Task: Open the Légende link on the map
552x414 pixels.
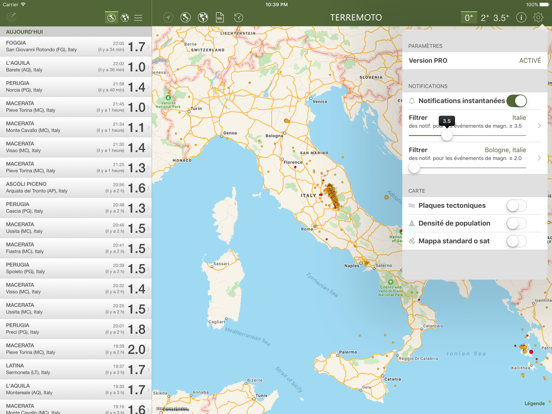Action: (x=534, y=403)
